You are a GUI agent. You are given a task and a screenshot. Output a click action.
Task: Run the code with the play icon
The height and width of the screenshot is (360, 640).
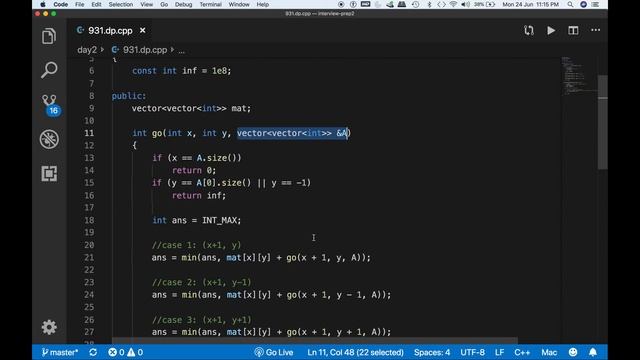[551, 31]
